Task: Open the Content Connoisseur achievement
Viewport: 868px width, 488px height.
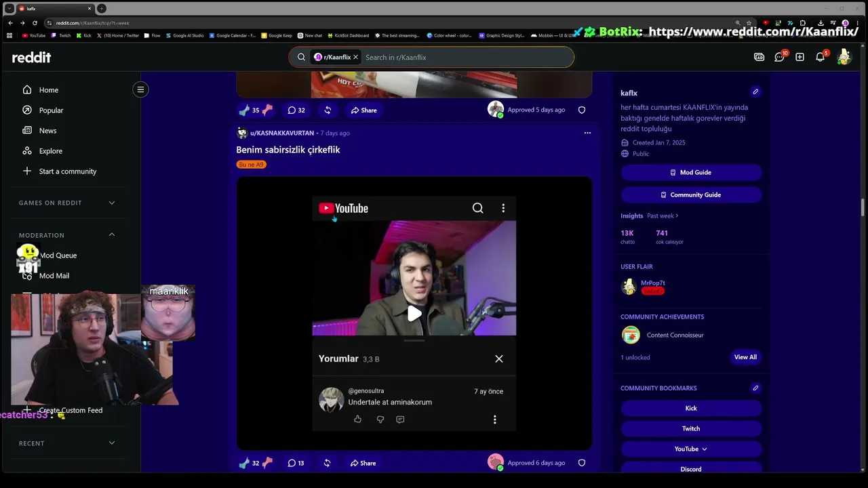Action: pos(675,335)
